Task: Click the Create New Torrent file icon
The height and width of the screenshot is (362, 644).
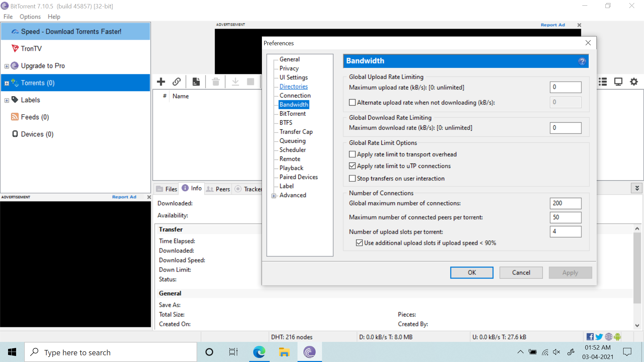Action: pyautogui.click(x=196, y=81)
